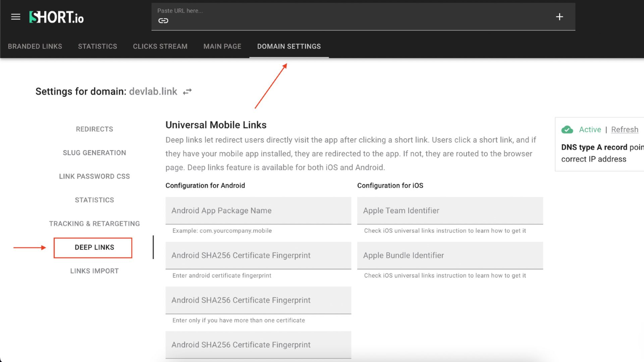Screen dimensions: 644x362
Task: Switch to the Clicks Stream tab
Action: coord(160,46)
